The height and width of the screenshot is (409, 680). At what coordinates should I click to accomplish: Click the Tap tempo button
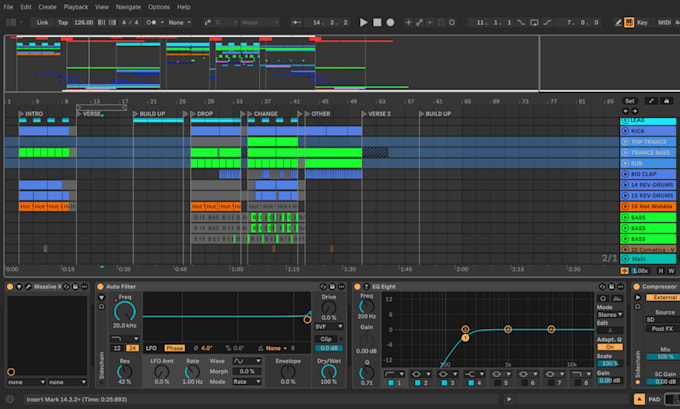[x=63, y=22]
